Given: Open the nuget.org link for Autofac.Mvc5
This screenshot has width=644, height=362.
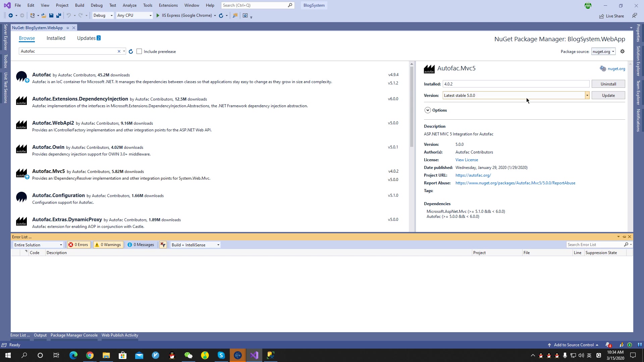Looking at the screenshot, I should point(616,69).
